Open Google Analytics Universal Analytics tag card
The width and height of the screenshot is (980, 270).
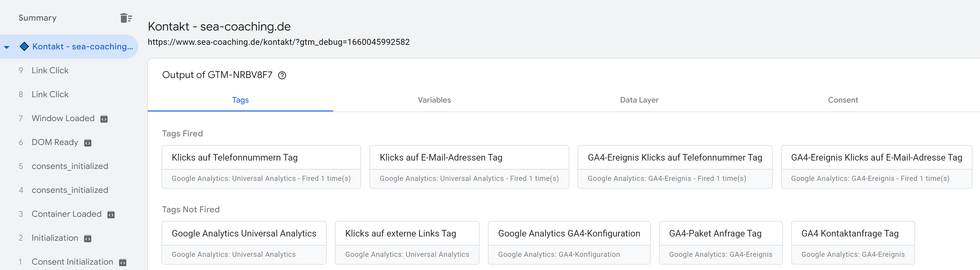pos(244,242)
